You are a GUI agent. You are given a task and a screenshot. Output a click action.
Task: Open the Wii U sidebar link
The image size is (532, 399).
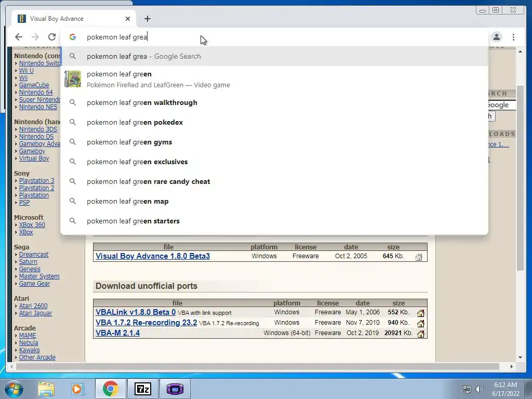pyautogui.click(x=26, y=71)
